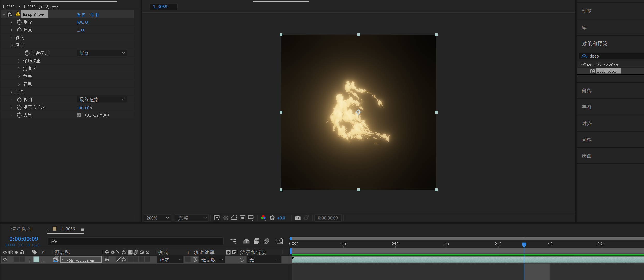Click the 注册 register link

tap(94, 15)
